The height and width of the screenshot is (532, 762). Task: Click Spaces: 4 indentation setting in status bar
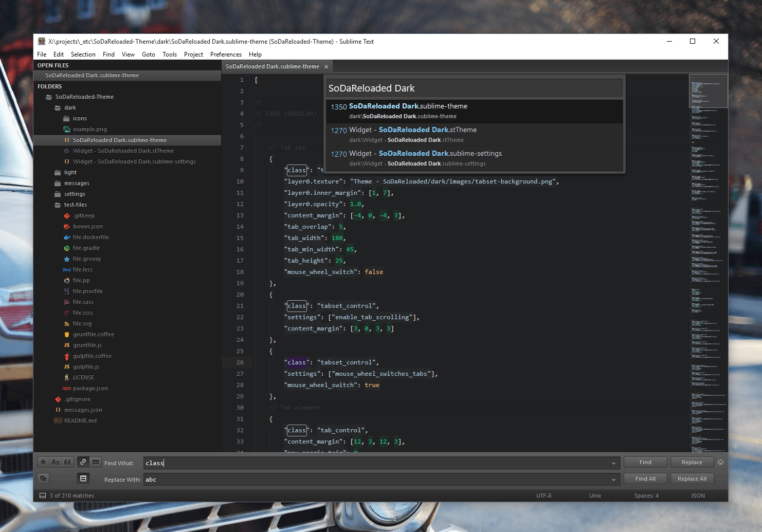coord(646,496)
